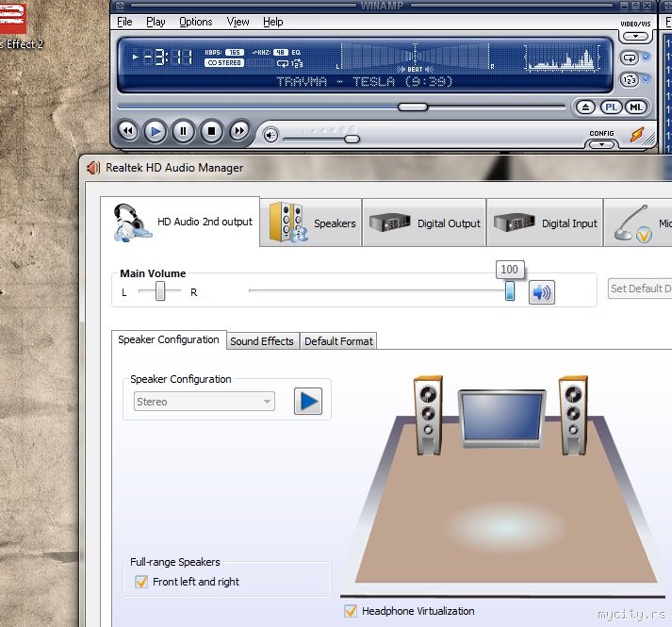Open Winamp Help menu
Viewport: 672px width, 627px height.
click(273, 22)
